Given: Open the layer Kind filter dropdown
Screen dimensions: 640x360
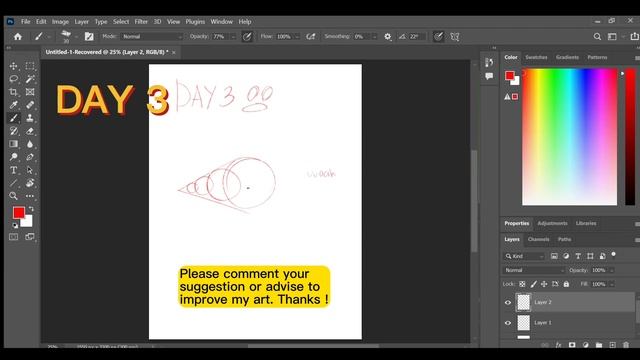Looking at the screenshot, I should coord(524,256).
